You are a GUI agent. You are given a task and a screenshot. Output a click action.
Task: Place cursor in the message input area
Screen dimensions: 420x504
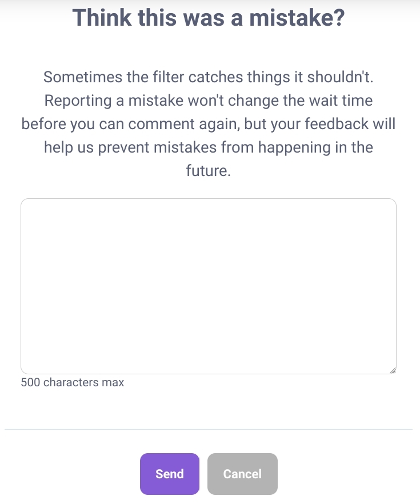(208, 286)
